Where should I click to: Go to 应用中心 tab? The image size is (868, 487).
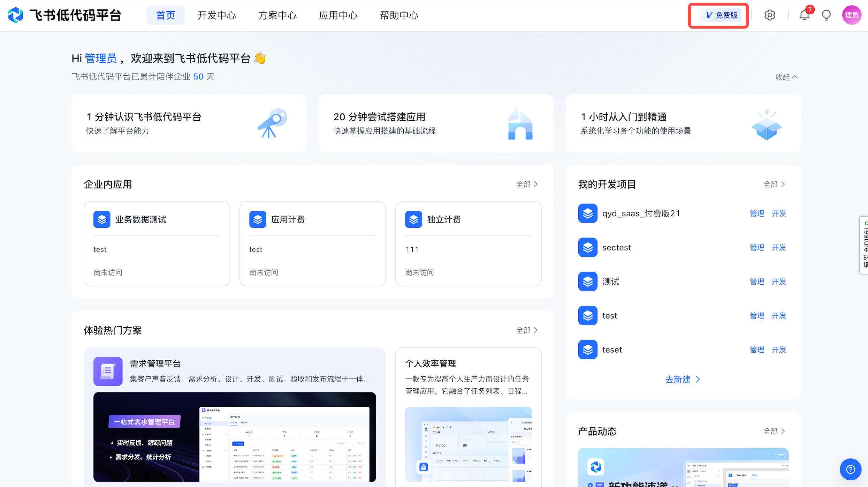point(338,15)
